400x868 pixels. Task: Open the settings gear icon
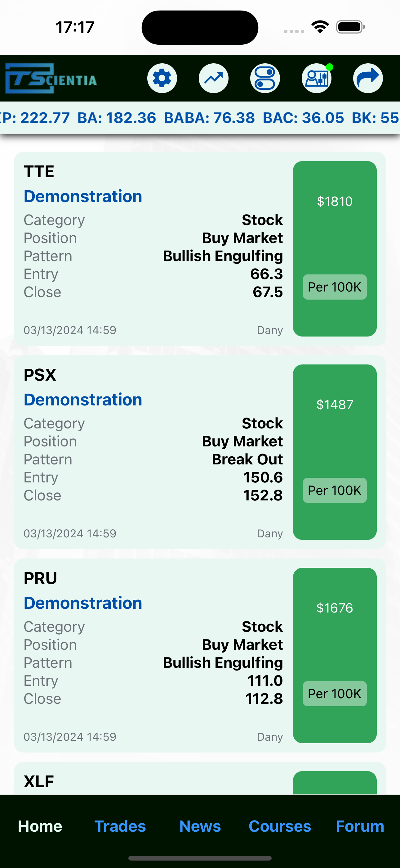point(162,78)
